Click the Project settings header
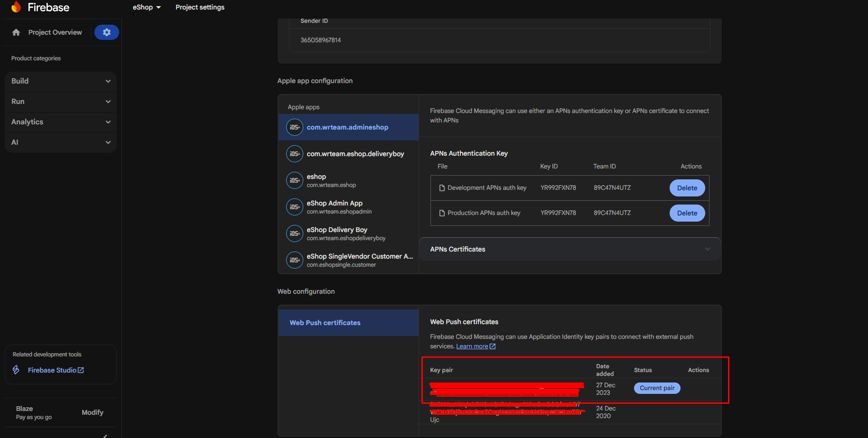The height and width of the screenshot is (438, 868). [200, 7]
